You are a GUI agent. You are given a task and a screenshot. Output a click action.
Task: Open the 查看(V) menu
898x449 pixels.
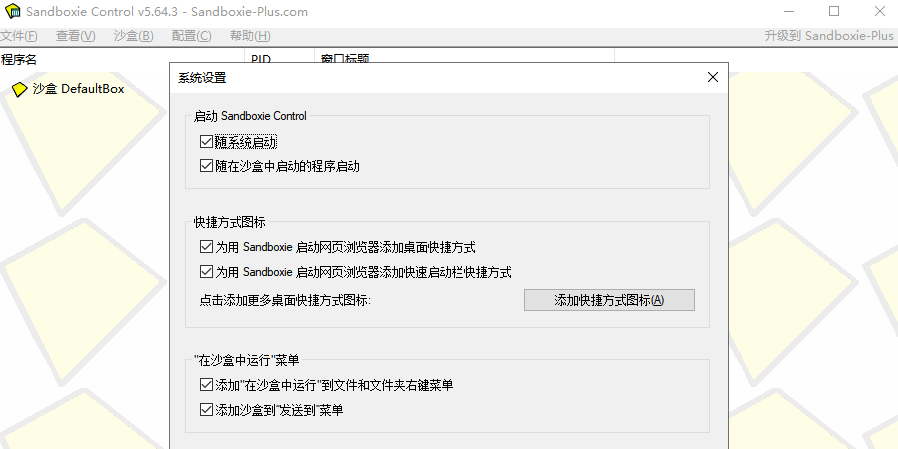[x=75, y=36]
